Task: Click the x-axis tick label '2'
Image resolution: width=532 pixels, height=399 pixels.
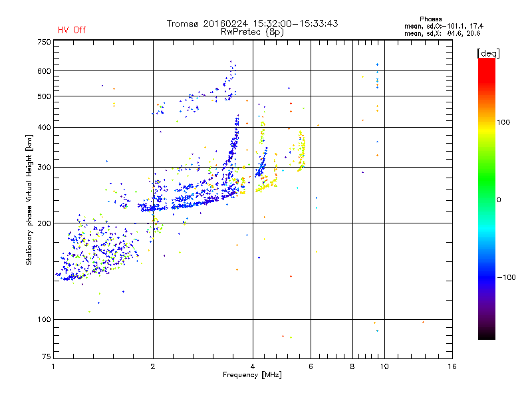Action: [153, 366]
